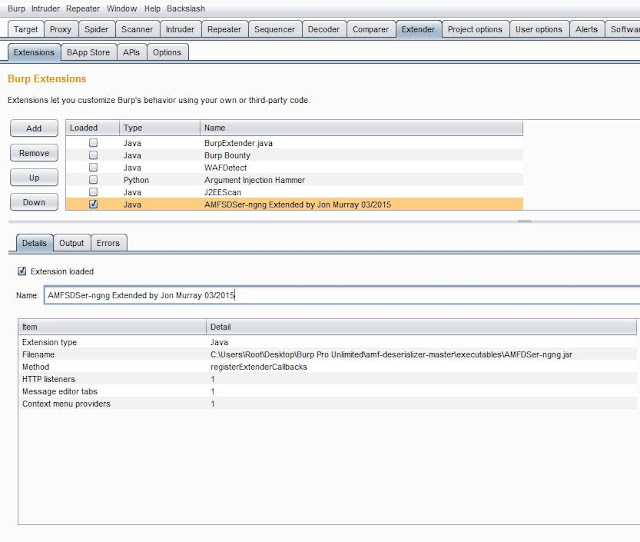Select the Extensions sub-tab
Image resolution: width=640 pixels, height=542 pixels.
tap(34, 52)
